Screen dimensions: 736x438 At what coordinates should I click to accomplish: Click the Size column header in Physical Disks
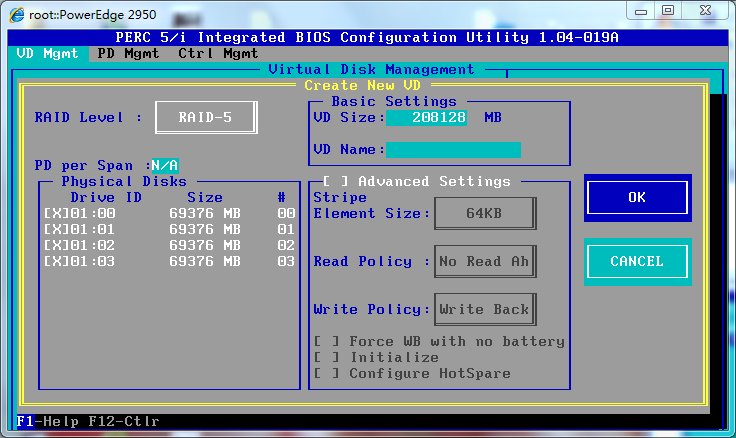click(205, 198)
